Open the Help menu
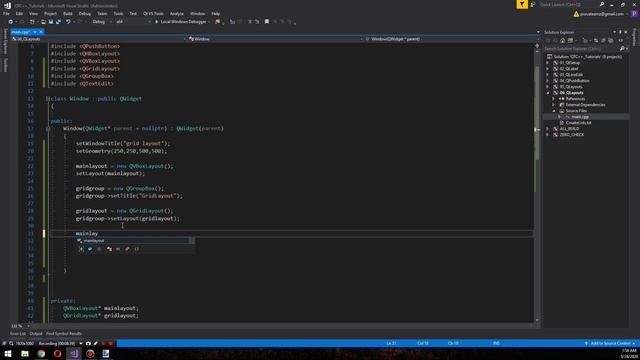The height and width of the screenshot is (360, 640). tap(216, 13)
